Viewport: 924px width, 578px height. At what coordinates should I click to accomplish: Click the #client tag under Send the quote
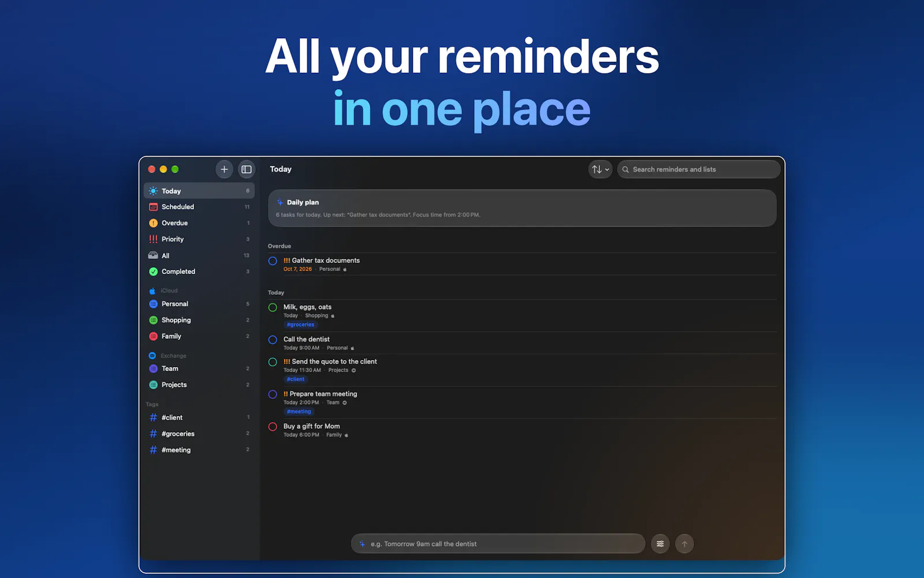pos(296,379)
